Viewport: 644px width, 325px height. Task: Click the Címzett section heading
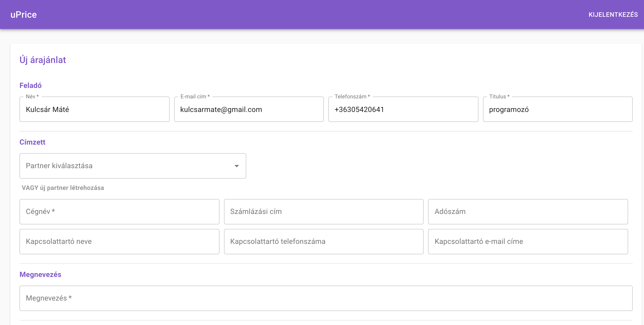32,142
